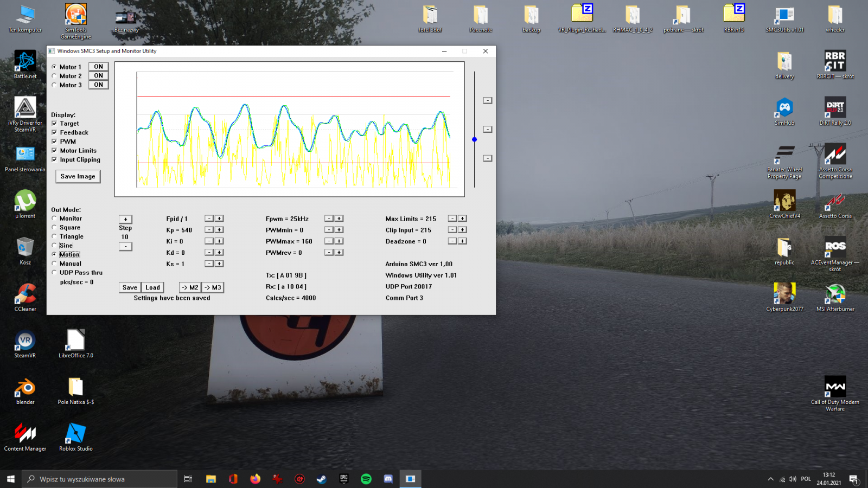The height and width of the screenshot is (488, 868).
Task: Decrease PWMmax with the minus button
Action: pyautogui.click(x=329, y=241)
